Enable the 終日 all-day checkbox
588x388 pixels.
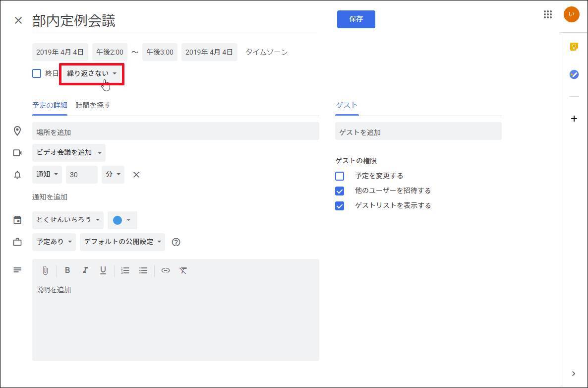pos(37,73)
